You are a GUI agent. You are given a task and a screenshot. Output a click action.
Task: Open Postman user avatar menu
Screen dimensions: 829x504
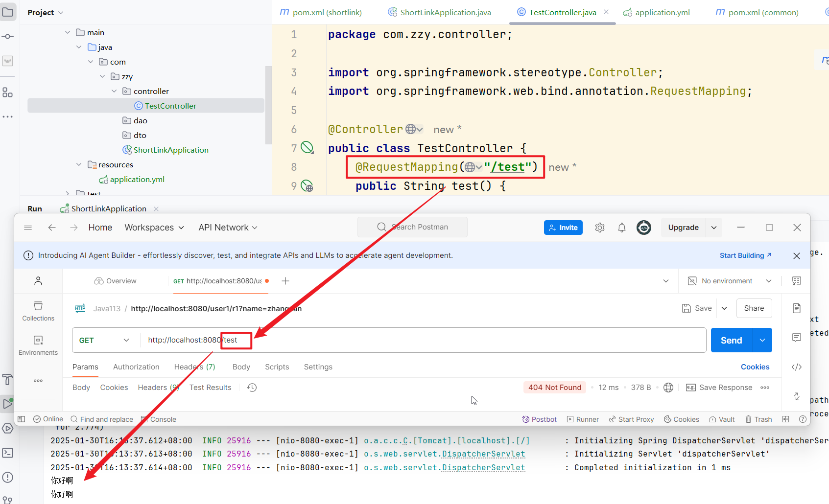(x=644, y=228)
